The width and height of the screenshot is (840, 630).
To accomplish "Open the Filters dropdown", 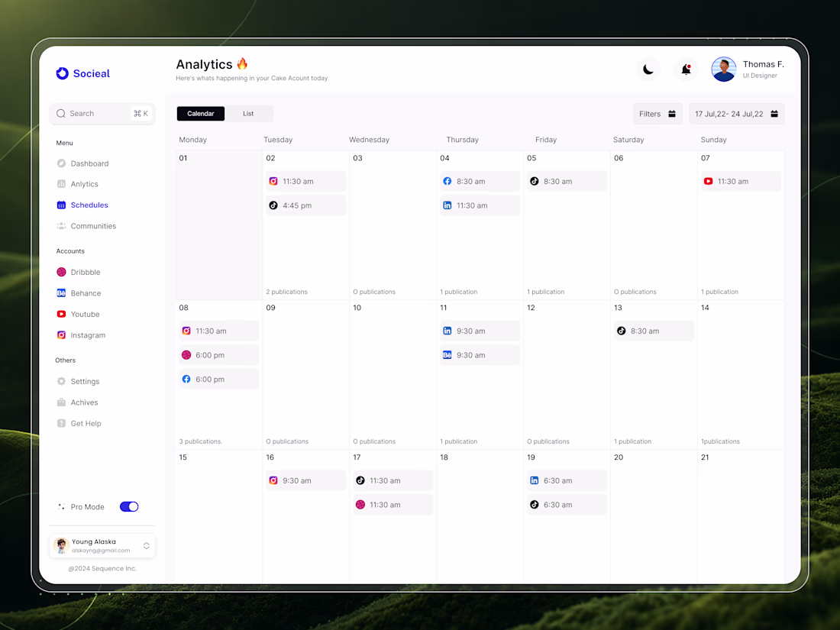I will pos(657,114).
